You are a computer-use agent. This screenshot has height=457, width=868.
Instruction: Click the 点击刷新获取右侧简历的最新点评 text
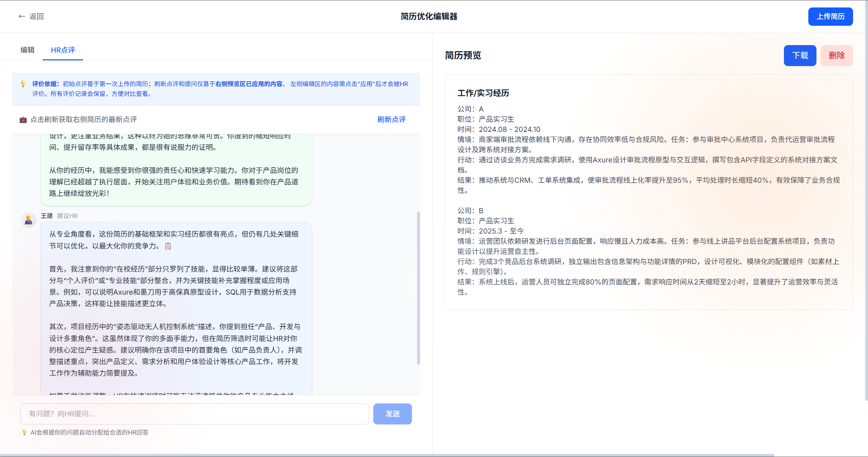[x=83, y=119]
